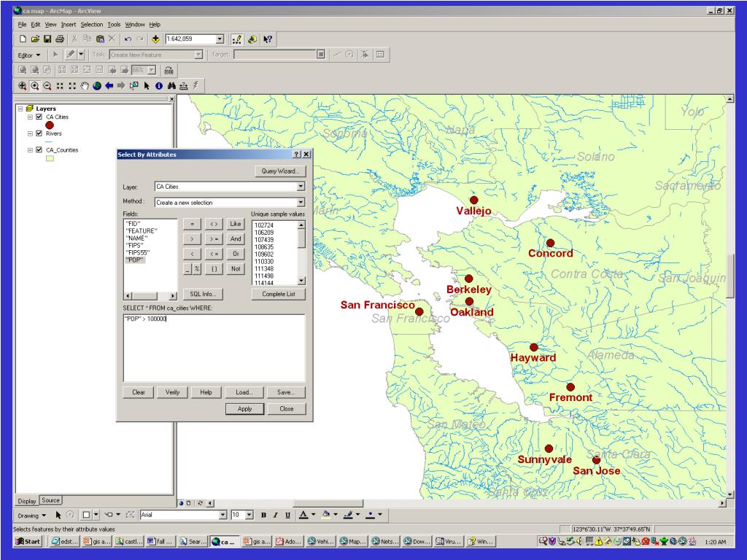Open the font size dropdown
The image size is (747, 560).
(x=249, y=515)
